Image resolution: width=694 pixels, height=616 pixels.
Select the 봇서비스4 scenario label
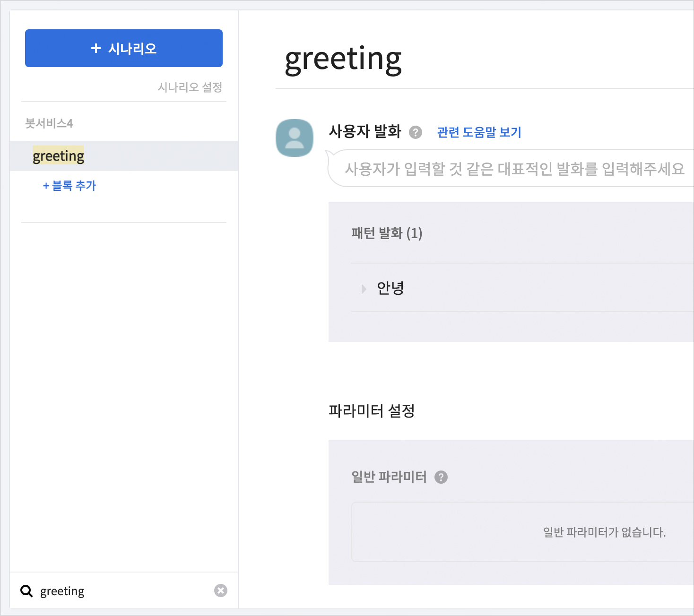(x=49, y=124)
